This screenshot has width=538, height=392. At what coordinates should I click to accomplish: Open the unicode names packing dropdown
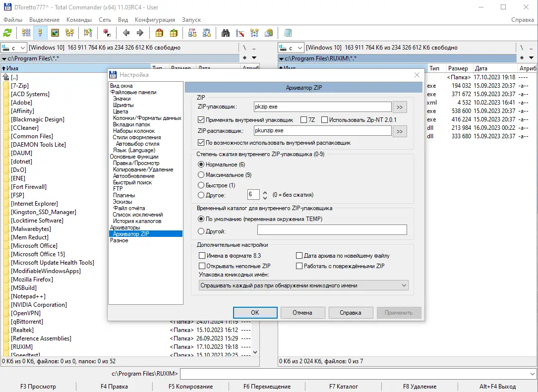[404, 285]
